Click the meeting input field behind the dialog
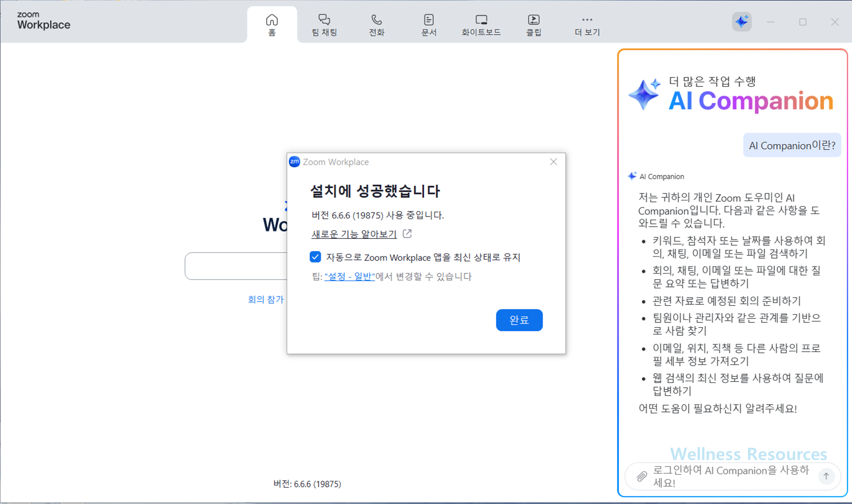This screenshot has width=852, height=504. pyautogui.click(x=236, y=266)
